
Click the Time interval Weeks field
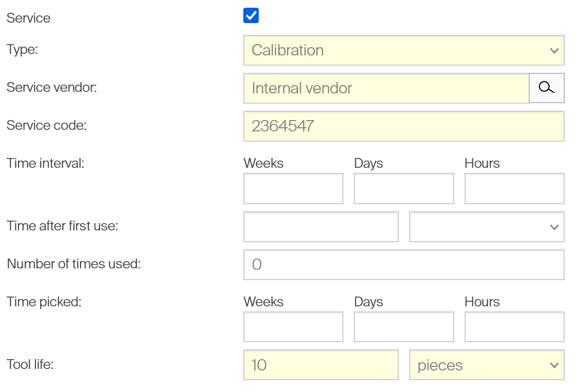coord(293,189)
